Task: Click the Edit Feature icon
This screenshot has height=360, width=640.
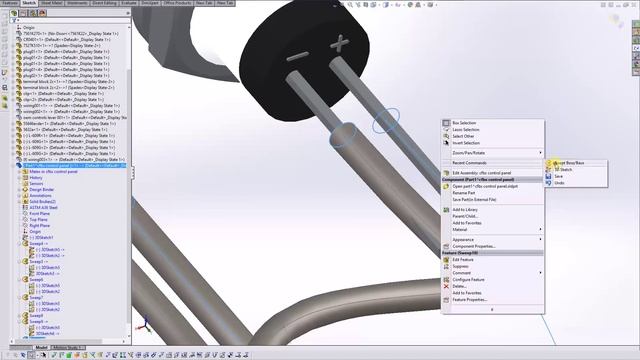Action: click(446, 260)
